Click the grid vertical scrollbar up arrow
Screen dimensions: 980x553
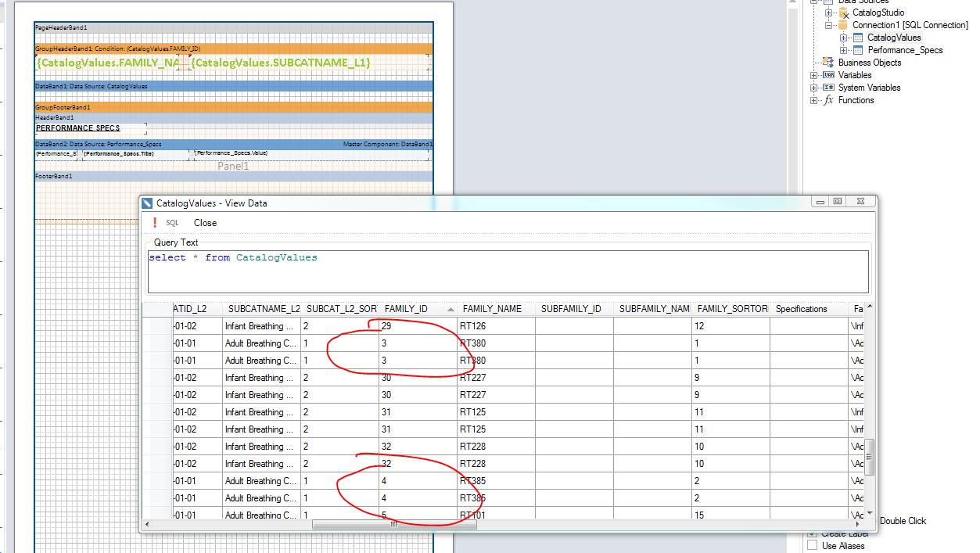(x=869, y=308)
